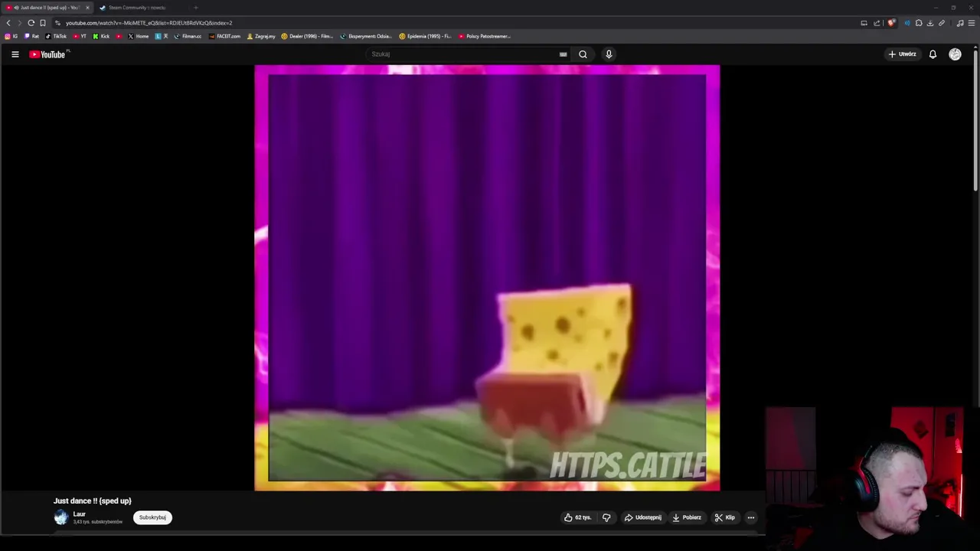Open Laur channel avatar

[x=60, y=518]
